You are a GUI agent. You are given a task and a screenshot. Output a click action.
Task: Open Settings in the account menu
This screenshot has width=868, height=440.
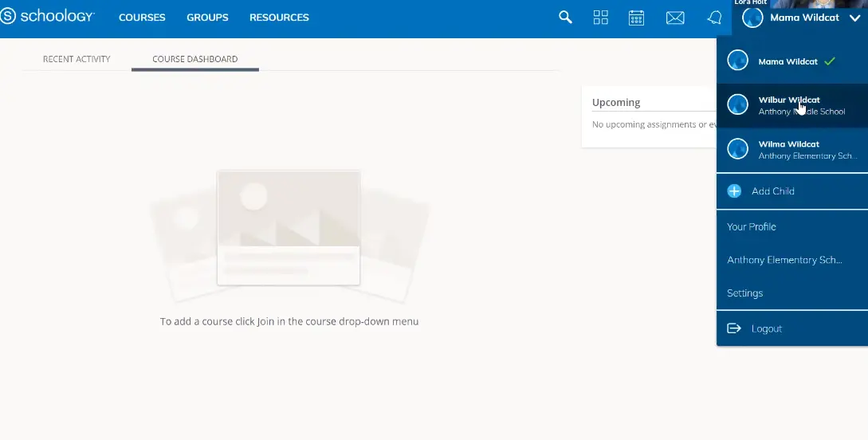(x=745, y=293)
